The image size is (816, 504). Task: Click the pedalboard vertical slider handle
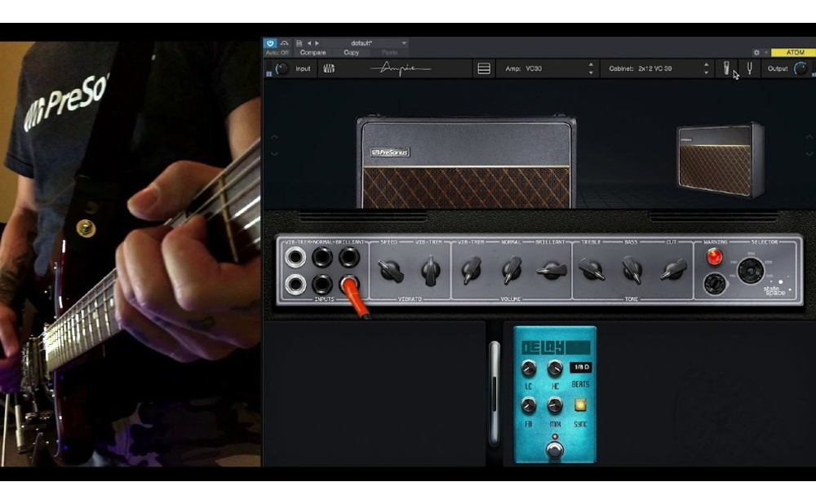pos(494,391)
